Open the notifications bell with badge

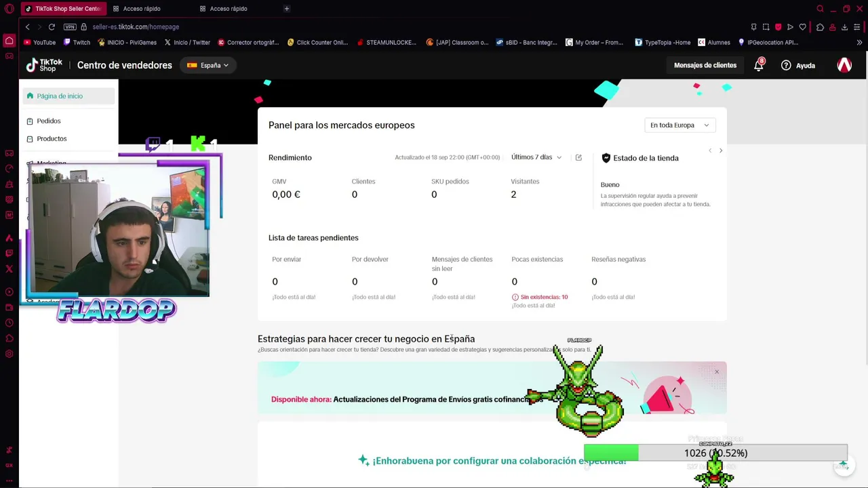(759, 65)
